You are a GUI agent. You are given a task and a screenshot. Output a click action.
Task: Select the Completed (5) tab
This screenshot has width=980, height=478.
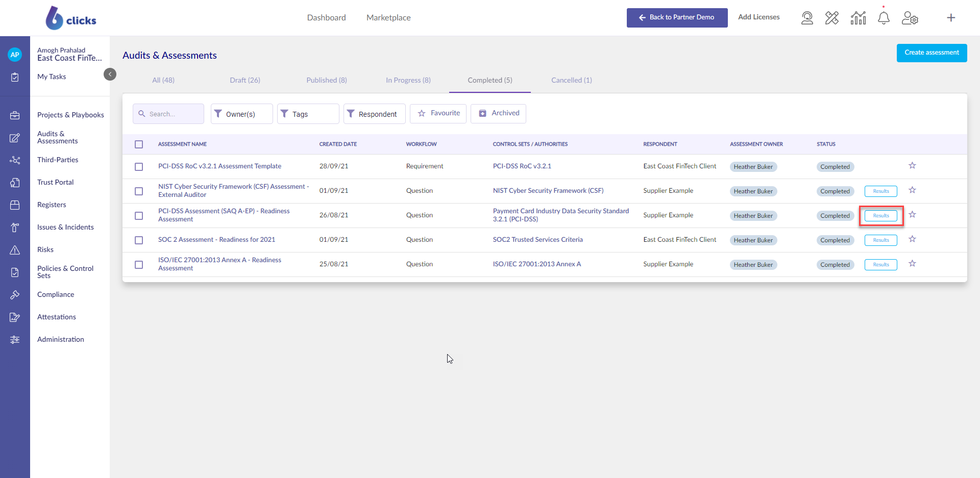coord(490,80)
